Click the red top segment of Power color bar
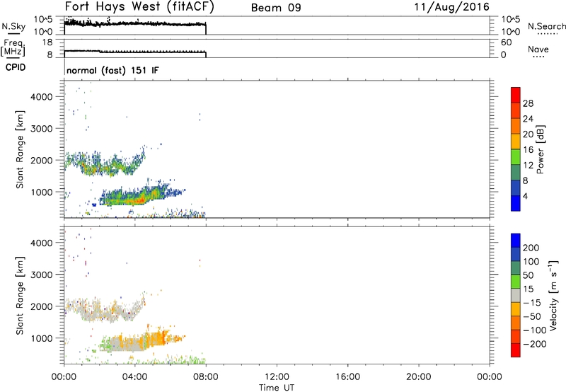 click(516, 95)
